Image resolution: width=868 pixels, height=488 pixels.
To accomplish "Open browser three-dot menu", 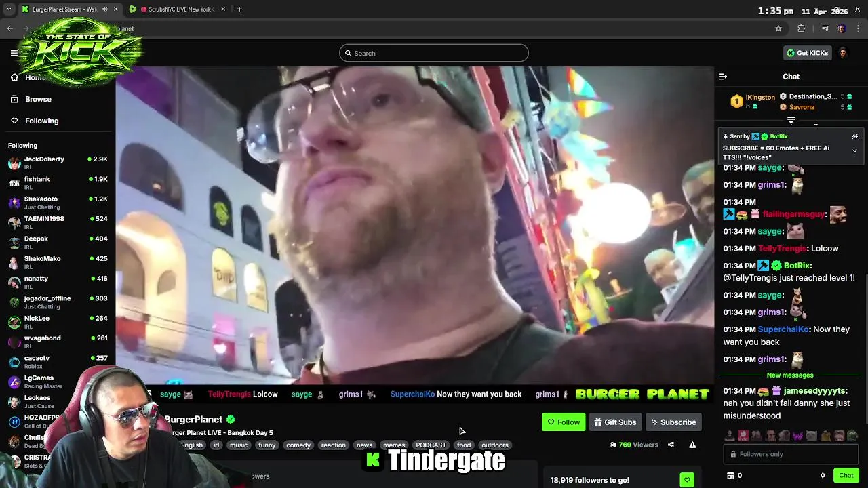I will 859,28.
